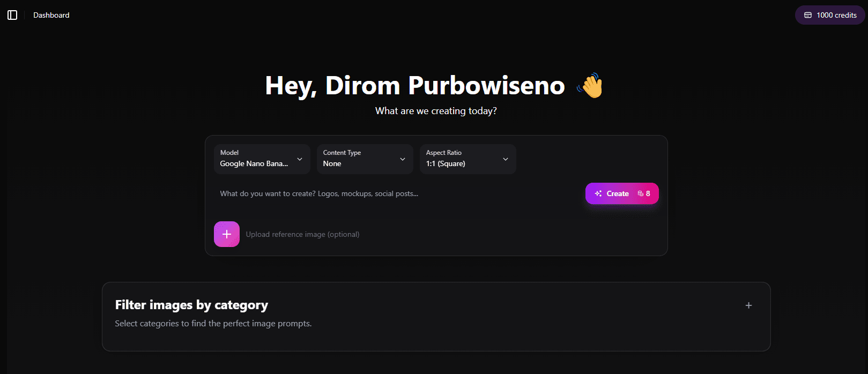
Task: Open the Content Type dropdown
Action: [365, 159]
